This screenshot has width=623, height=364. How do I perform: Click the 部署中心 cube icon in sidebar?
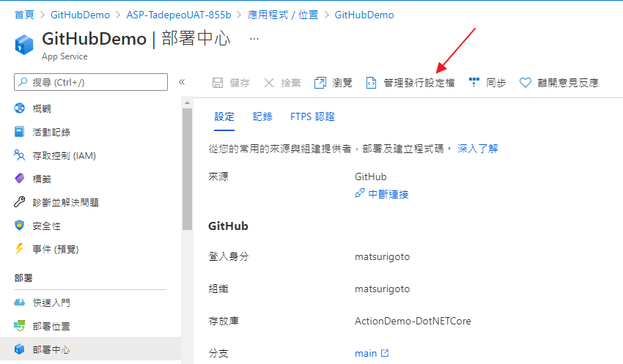pyautogui.click(x=19, y=349)
